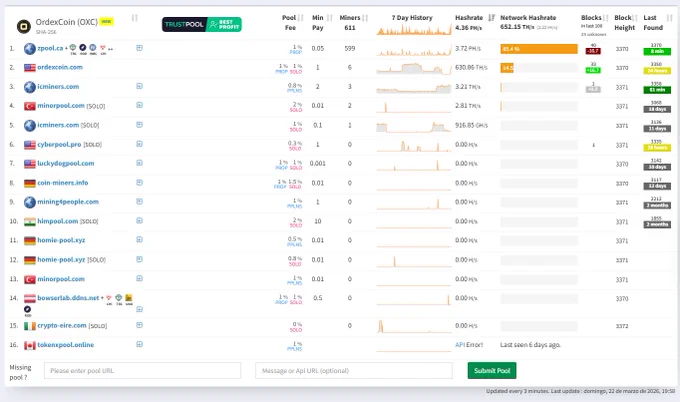Viewport: 680px width, 402px height.
Task: Click first green coin icon beside zpool.ca
Action: [73, 47]
